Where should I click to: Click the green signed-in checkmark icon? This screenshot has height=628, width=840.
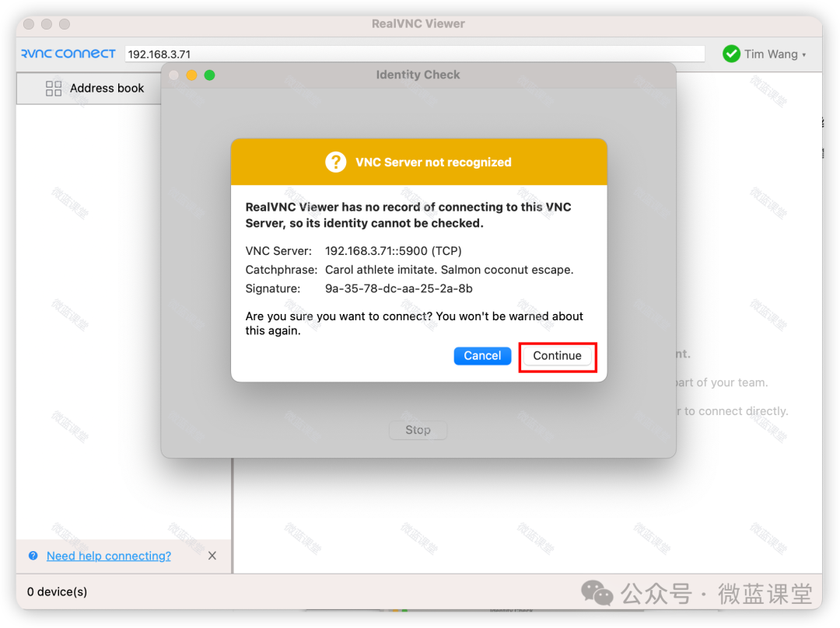pyautogui.click(x=731, y=54)
